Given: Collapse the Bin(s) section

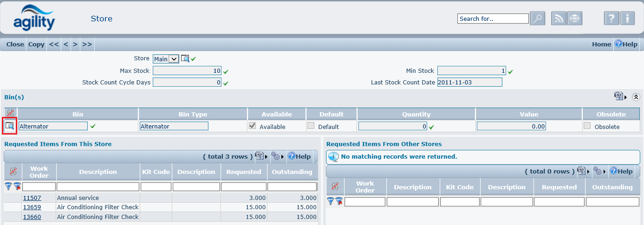Looking at the screenshot, I should (x=636, y=97).
